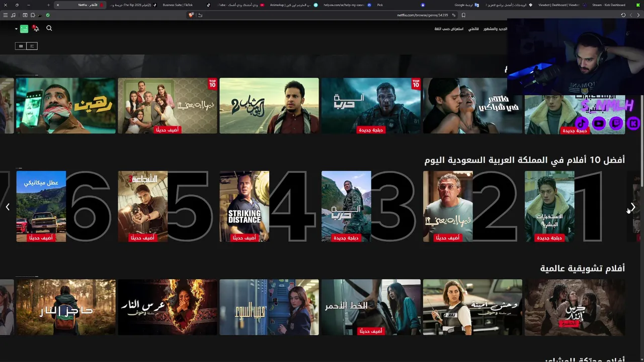The height and width of the screenshot is (362, 644).
Task: Open Top 10 rank 3 movie poster
Action: click(x=346, y=206)
